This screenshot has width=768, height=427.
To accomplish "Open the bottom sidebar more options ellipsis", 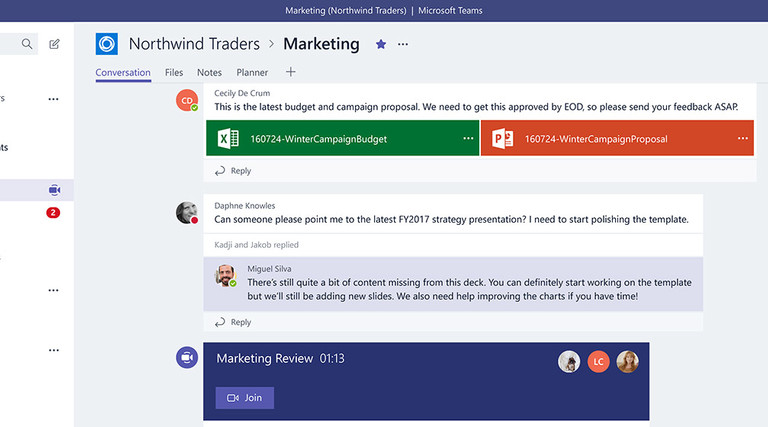I will pyautogui.click(x=53, y=350).
